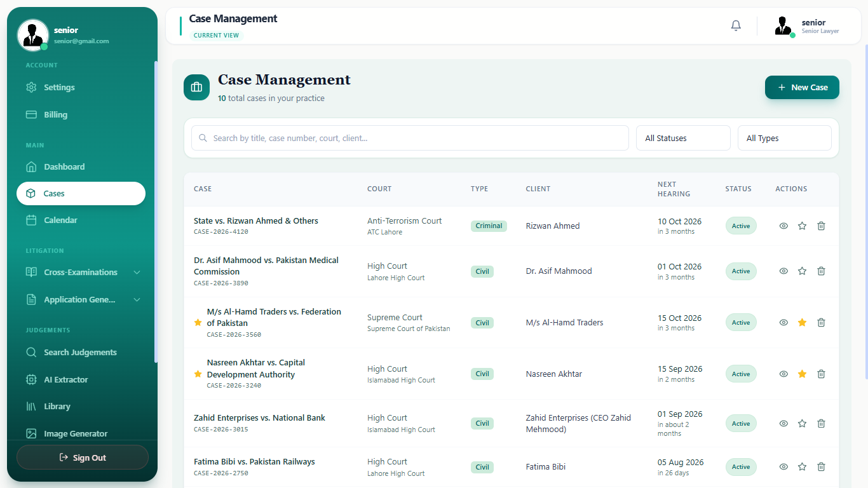Click the Sign Out button
Image resolution: width=868 pixels, height=488 pixels.
pyautogui.click(x=83, y=457)
